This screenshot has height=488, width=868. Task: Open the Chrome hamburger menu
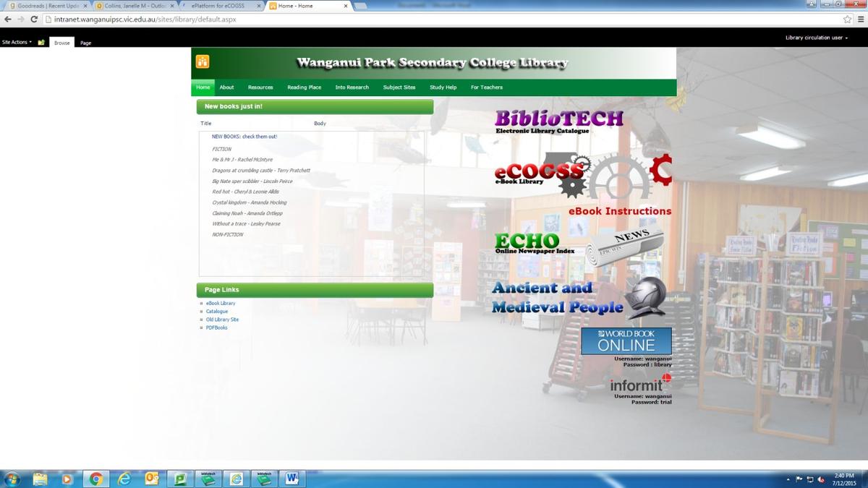click(860, 19)
